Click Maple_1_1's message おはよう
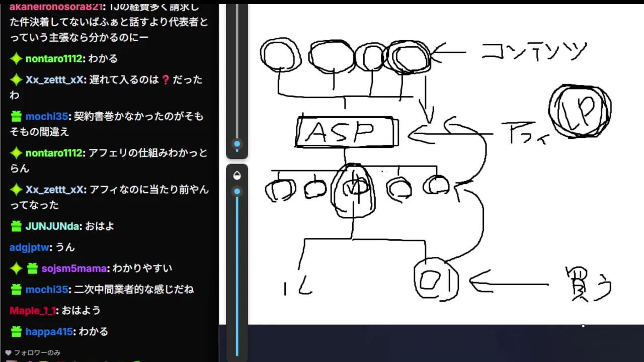644x362 pixels. tap(82, 311)
